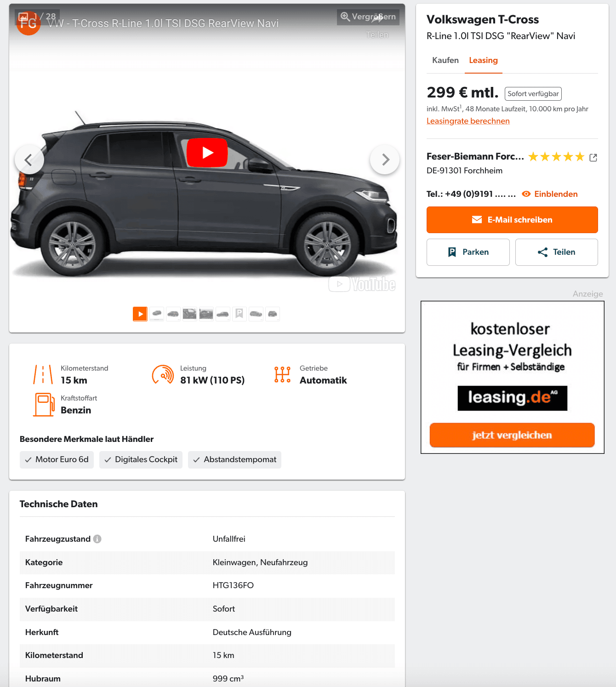Screen dimensions: 616x687
Task: Share the listing via the Teilen button
Action: click(x=557, y=252)
